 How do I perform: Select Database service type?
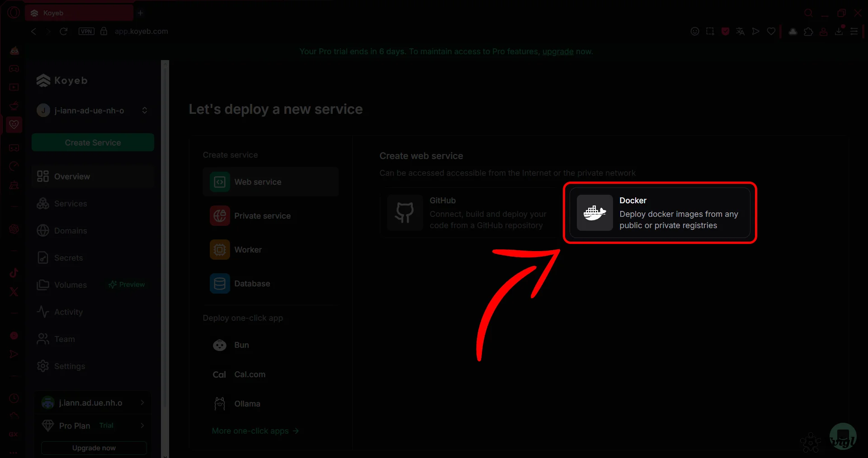pos(270,284)
